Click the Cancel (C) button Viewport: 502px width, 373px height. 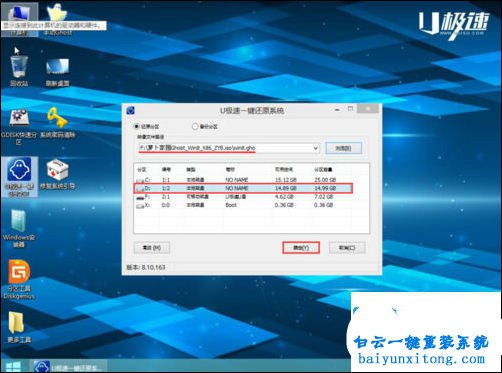(x=347, y=248)
